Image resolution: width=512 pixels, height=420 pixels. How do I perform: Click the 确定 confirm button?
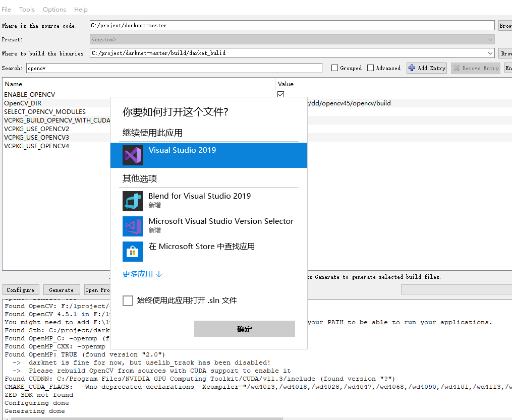245,329
